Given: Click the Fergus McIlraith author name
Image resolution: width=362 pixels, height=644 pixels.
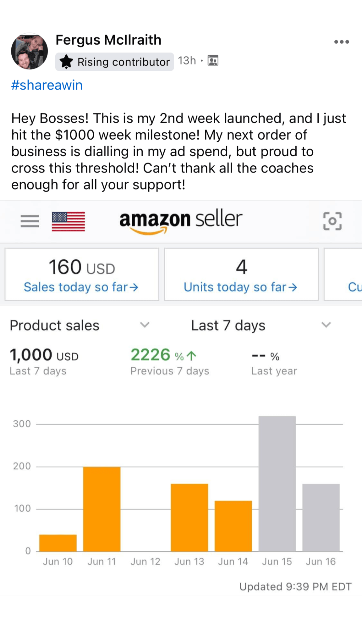Looking at the screenshot, I should pyautogui.click(x=108, y=40).
